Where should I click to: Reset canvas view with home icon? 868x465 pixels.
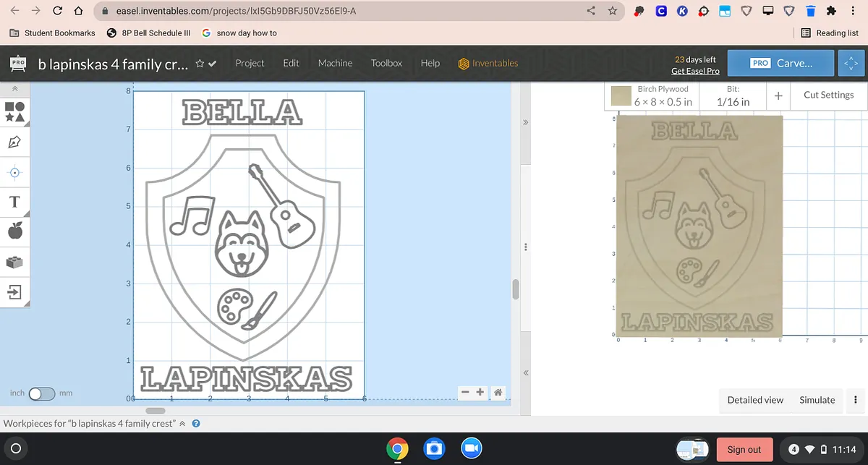[498, 392]
